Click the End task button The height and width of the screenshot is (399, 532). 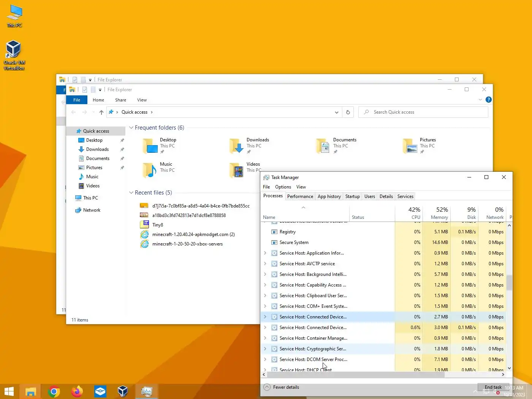coord(493,387)
